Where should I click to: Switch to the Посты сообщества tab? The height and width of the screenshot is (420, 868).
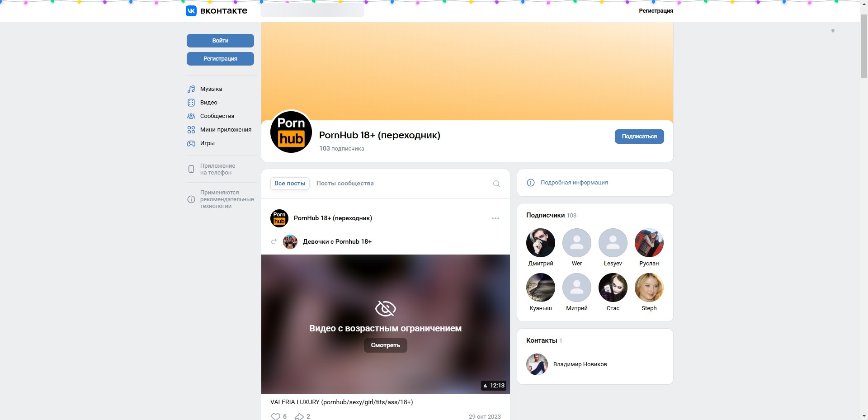tap(345, 184)
